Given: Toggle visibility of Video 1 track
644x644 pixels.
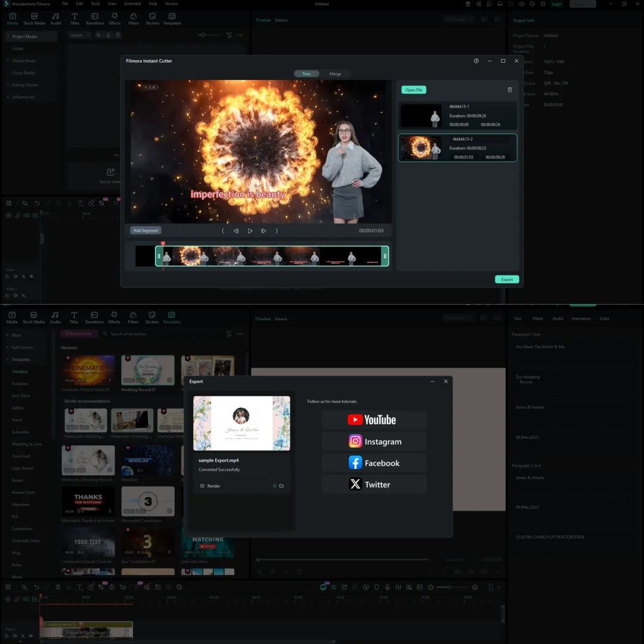Looking at the screenshot, I should [x=32, y=277].
